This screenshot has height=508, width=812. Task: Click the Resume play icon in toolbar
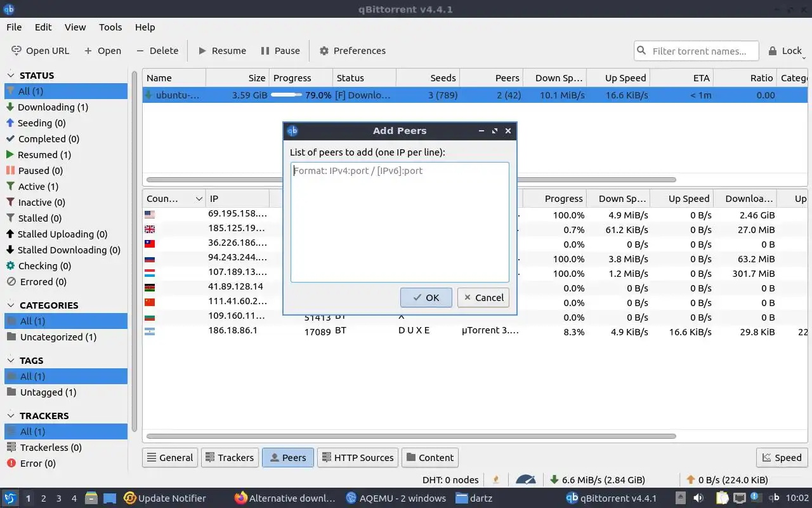point(202,51)
